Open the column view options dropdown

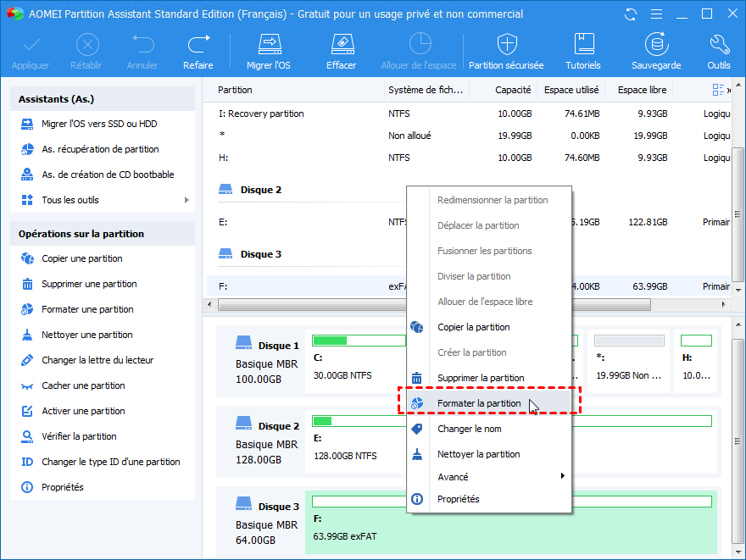point(720,90)
